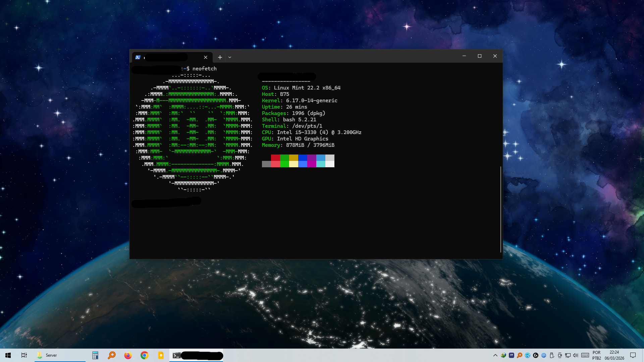The width and height of the screenshot is (644, 362).
Task: Click the red color block in neofetch palette
Action: (275, 158)
